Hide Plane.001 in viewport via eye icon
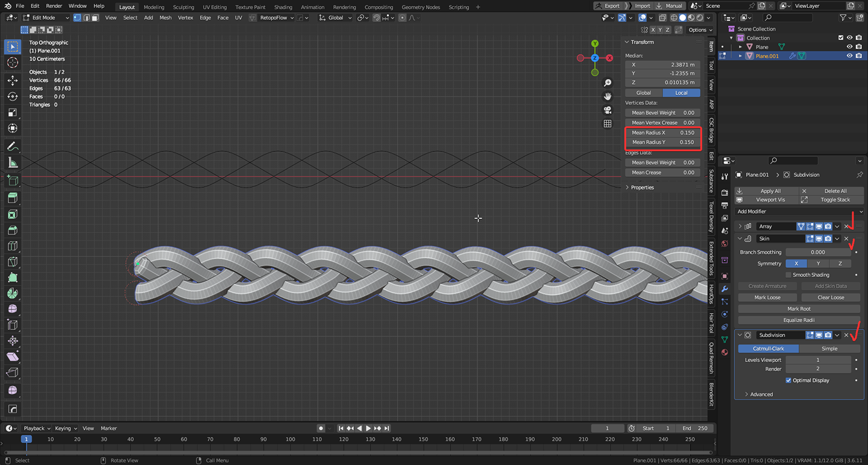 (x=849, y=56)
